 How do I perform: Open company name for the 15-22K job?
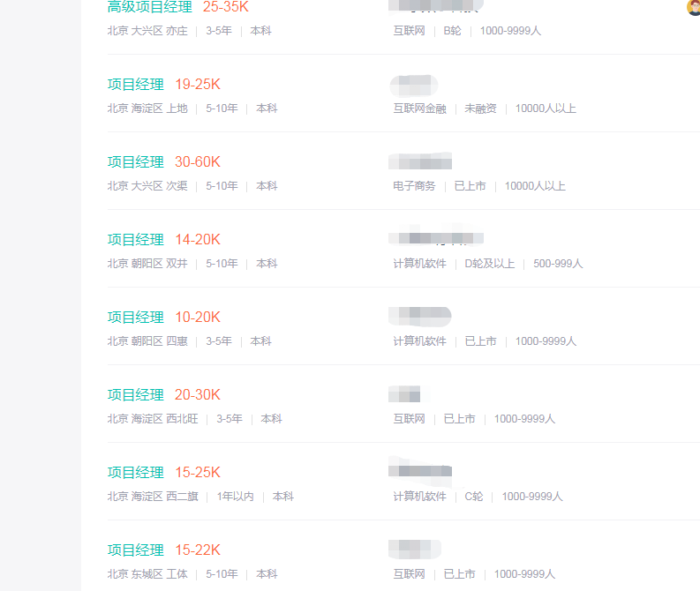[414, 549]
